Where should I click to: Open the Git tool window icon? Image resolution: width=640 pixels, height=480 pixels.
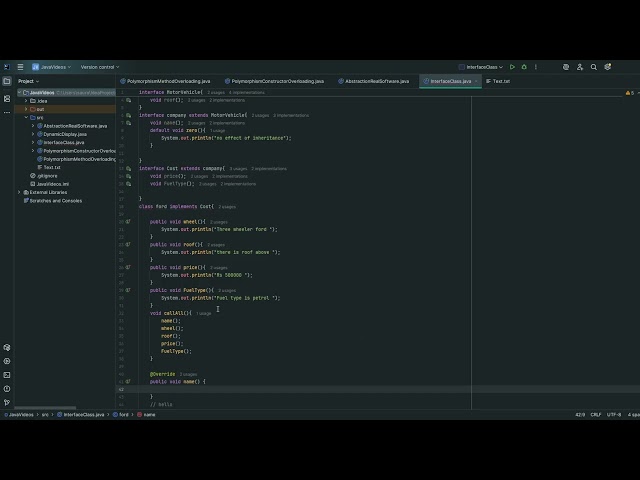point(7,402)
